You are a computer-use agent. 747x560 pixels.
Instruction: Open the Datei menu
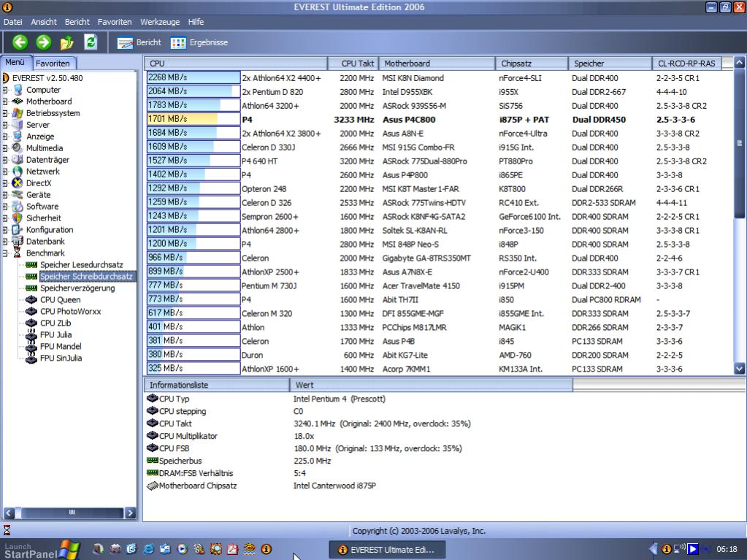(x=13, y=22)
